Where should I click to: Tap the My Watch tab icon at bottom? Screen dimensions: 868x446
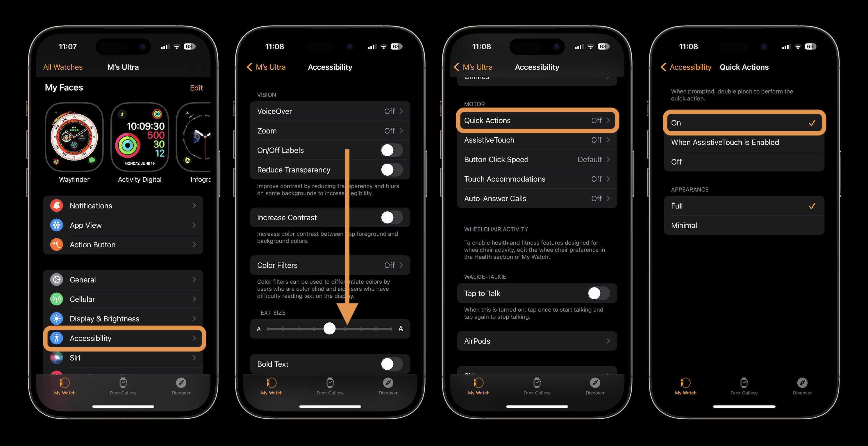pyautogui.click(x=64, y=382)
